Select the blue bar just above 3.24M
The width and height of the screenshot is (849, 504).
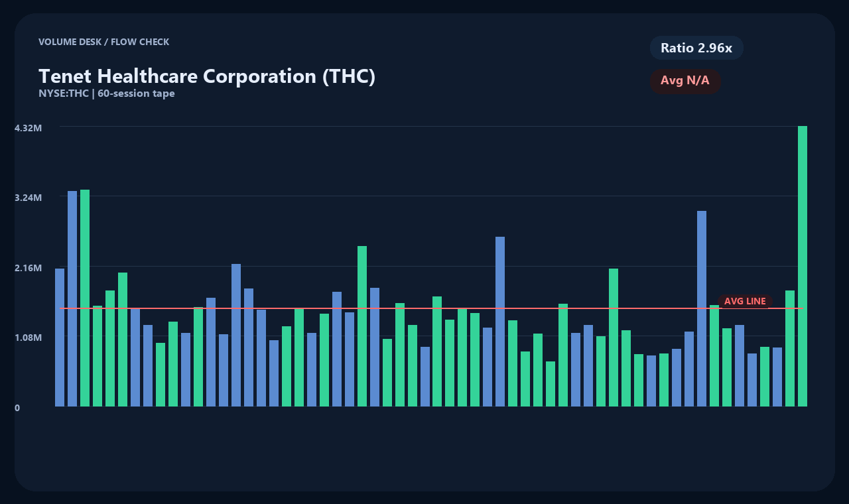point(72,298)
